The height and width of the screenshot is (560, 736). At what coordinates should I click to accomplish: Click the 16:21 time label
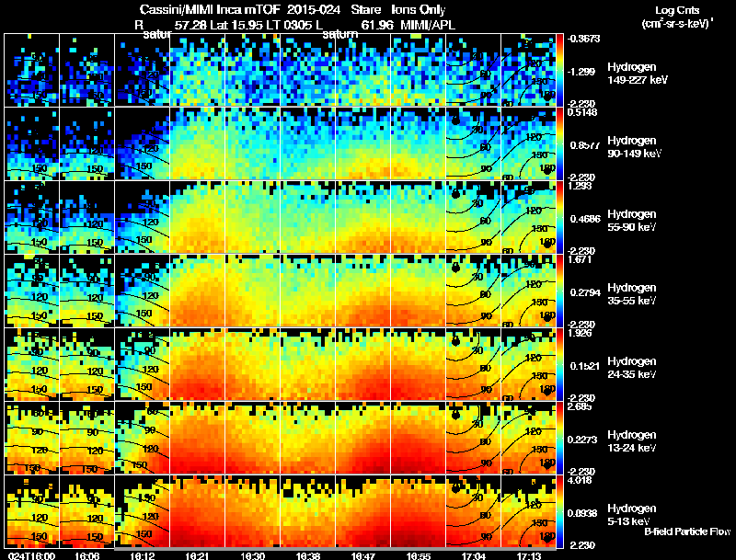click(197, 555)
